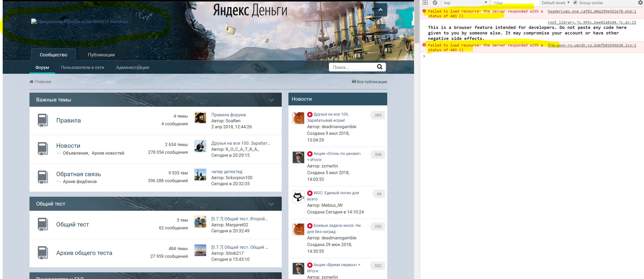Open K_O_C_A_T_K_A_ orca avatar
Image resolution: width=644 pixels, height=279 pixels.
coord(200,146)
